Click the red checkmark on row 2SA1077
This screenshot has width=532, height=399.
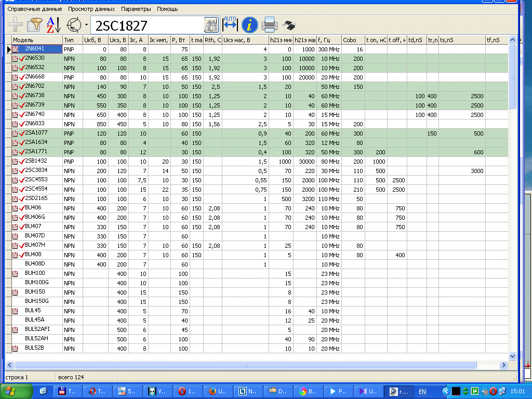pyautogui.click(x=22, y=134)
